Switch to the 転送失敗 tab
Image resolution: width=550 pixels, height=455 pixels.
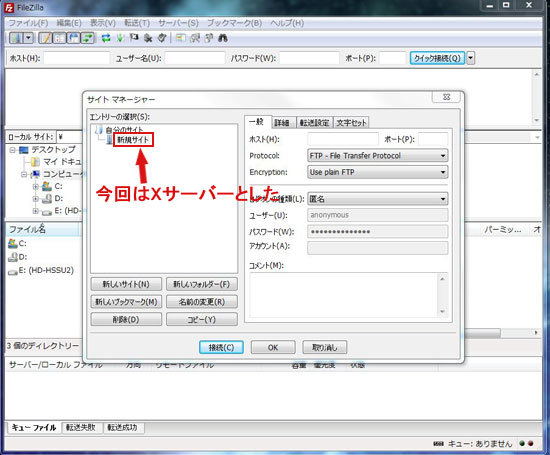81,427
